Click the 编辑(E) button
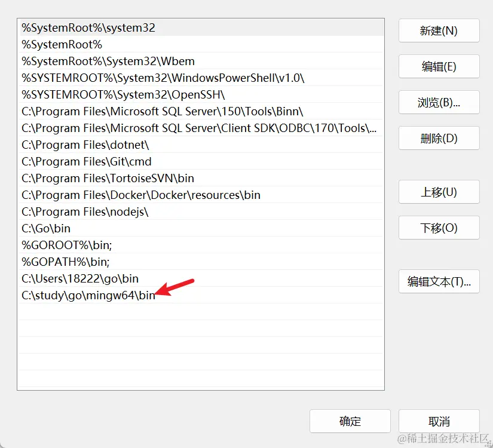This screenshot has width=493, height=448. click(x=439, y=66)
